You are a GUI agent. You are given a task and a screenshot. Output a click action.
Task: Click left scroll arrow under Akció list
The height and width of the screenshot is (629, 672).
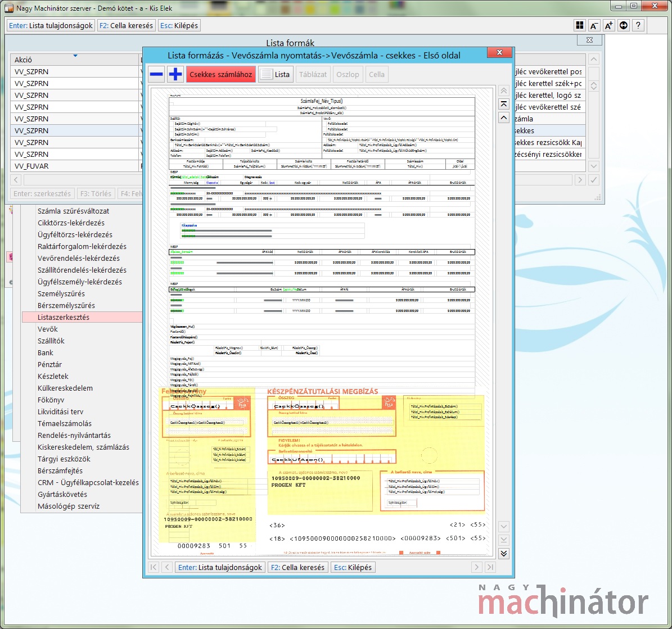pos(16,180)
